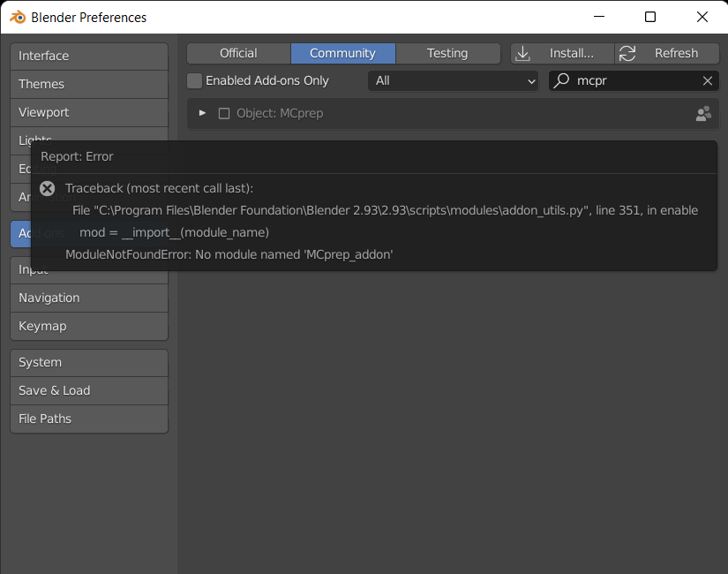Open the All category filter dropdown
The image size is (728, 574).
(x=453, y=80)
